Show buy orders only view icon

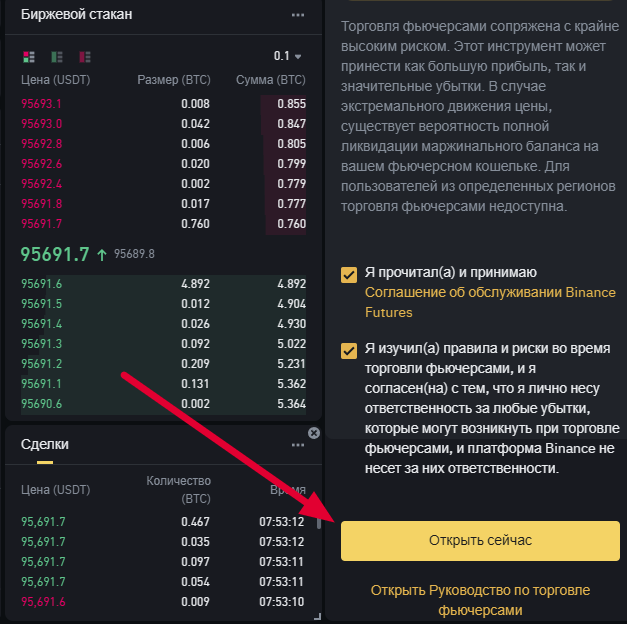click(56, 56)
